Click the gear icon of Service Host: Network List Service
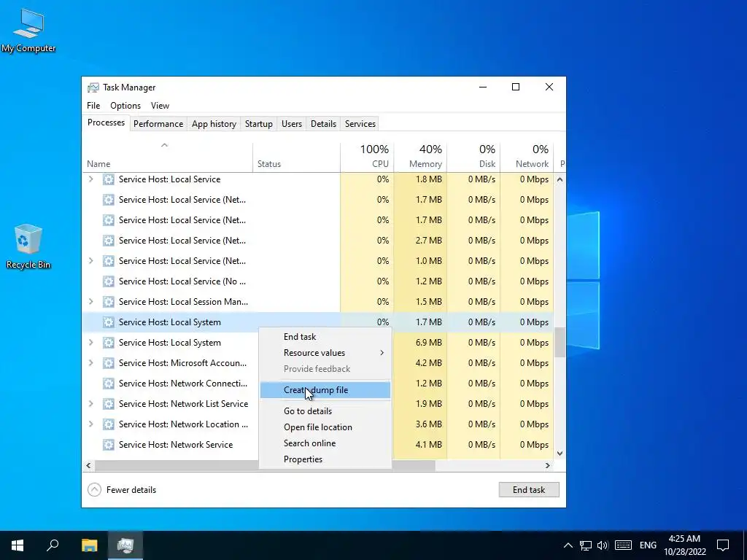The width and height of the screenshot is (747, 560). click(109, 404)
